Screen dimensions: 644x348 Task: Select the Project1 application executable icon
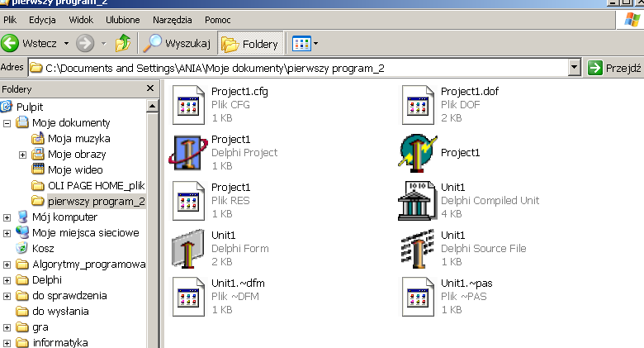click(x=418, y=153)
